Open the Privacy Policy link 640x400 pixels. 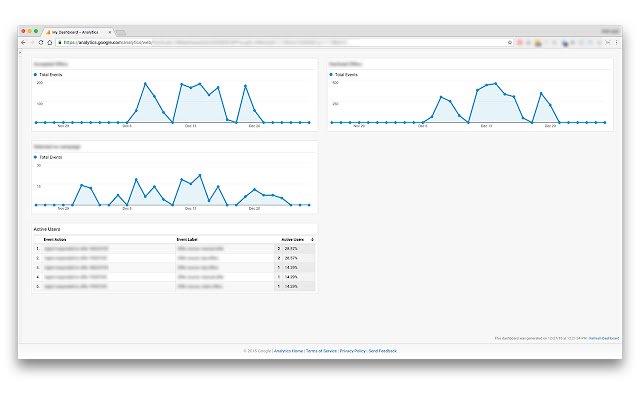click(x=353, y=351)
